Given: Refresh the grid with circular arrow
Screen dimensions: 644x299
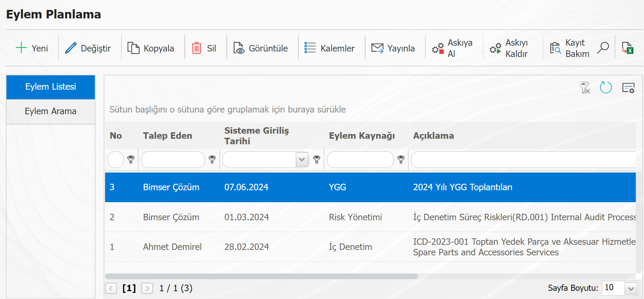Looking at the screenshot, I should pyautogui.click(x=606, y=88).
